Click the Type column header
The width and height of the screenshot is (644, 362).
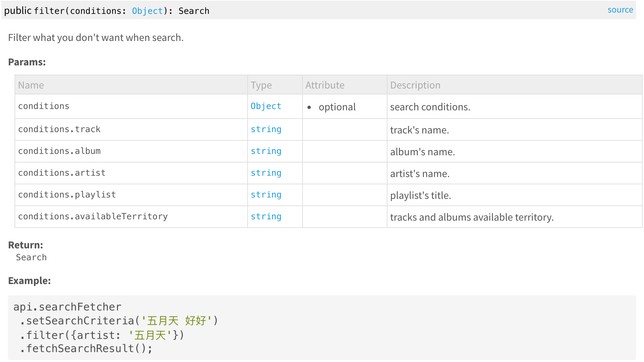click(261, 85)
